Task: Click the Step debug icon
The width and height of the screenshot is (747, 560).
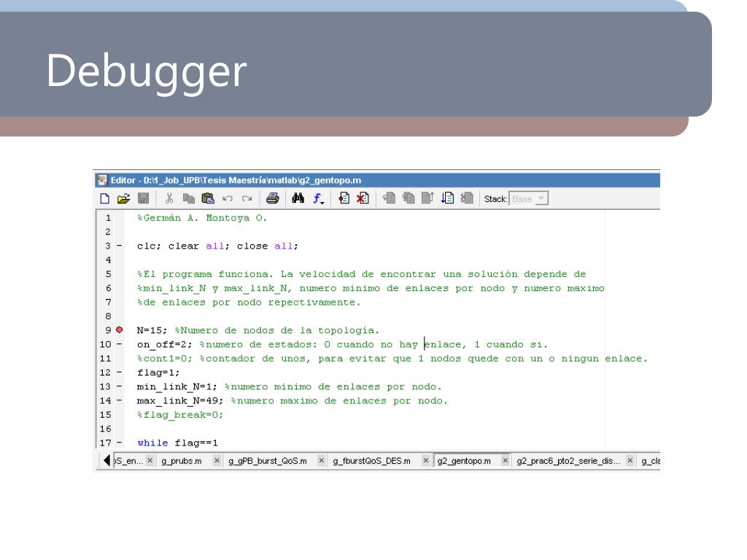Action: coord(389,198)
